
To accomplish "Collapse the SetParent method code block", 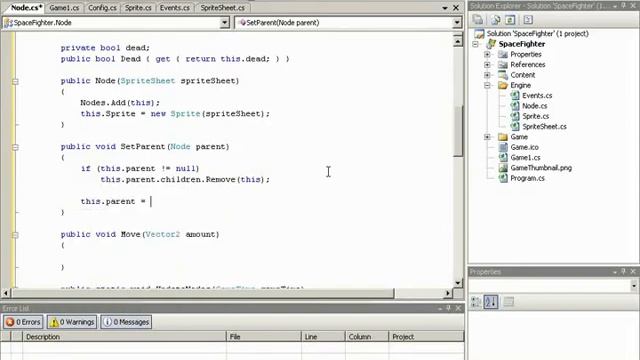I will point(15,147).
